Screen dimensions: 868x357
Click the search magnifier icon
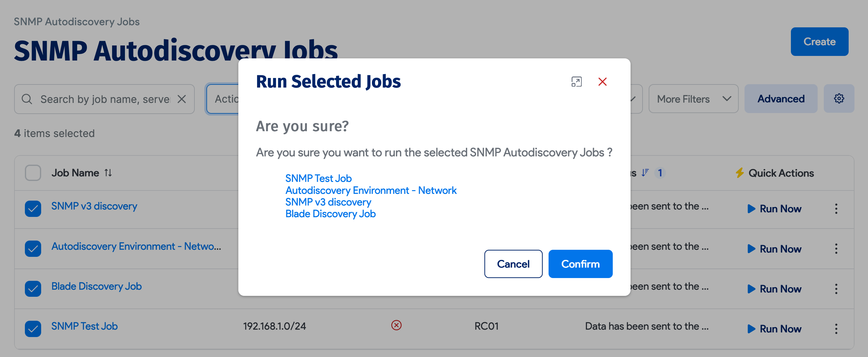(27, 99)
